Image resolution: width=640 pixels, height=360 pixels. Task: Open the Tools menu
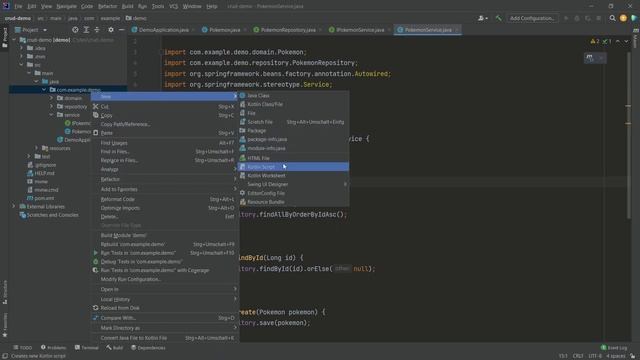point(158,6)
